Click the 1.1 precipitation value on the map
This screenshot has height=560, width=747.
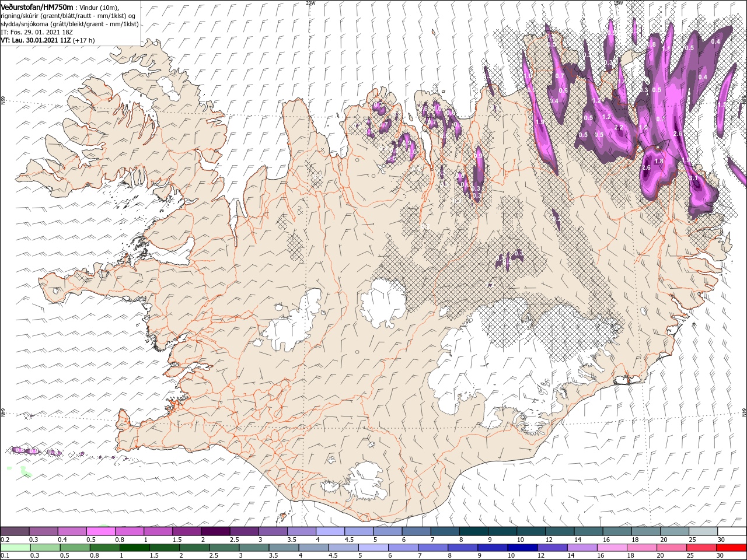pyautogui.click(x=666, y=48)
